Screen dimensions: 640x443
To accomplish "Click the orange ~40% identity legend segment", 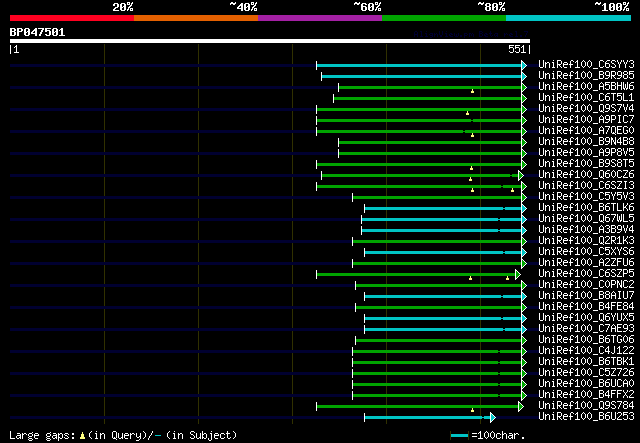I will point(196,18).
